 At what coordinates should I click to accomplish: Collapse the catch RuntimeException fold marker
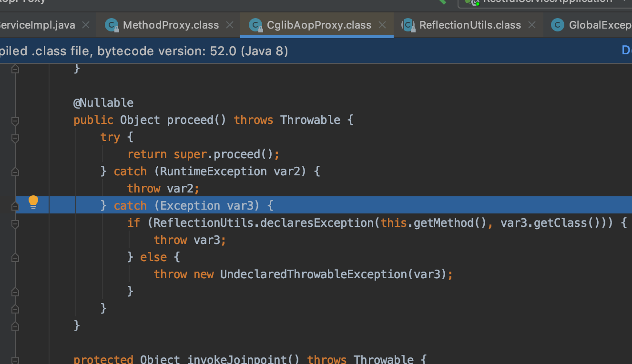15,172
